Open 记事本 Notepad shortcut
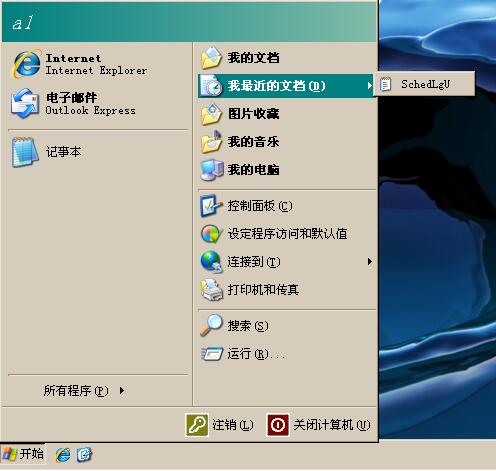 pyautogui.click(x=97, y=152)
